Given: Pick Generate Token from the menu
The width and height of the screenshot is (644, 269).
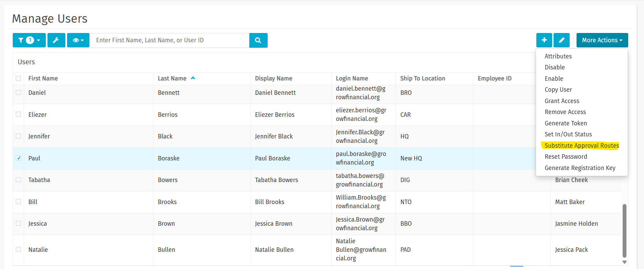Looking at the screenshot, I should [566, 123].
